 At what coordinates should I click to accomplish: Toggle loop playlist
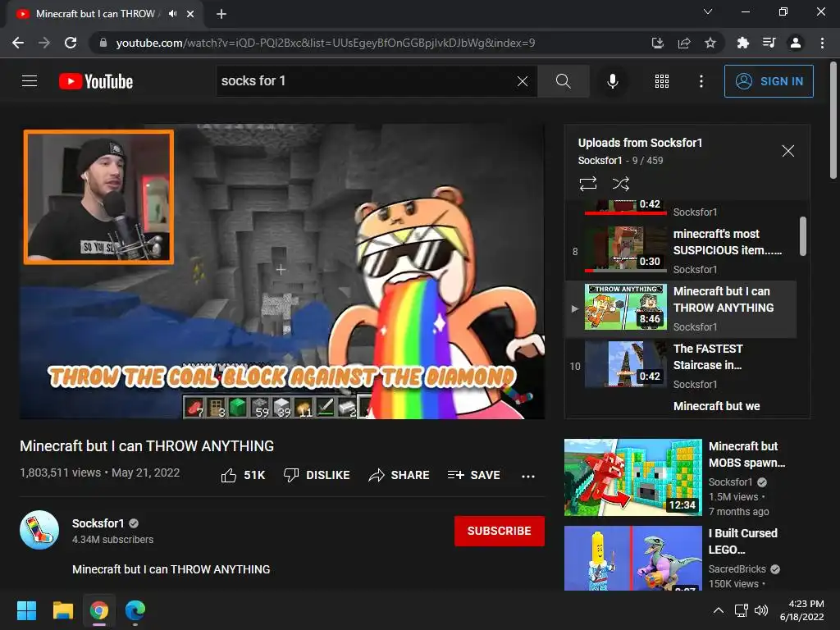(x=587, y=184)
